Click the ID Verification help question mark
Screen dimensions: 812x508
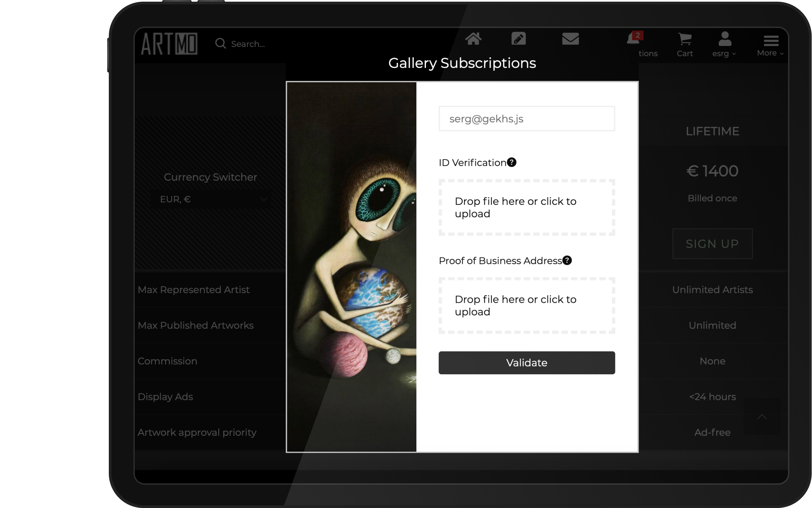511,162
